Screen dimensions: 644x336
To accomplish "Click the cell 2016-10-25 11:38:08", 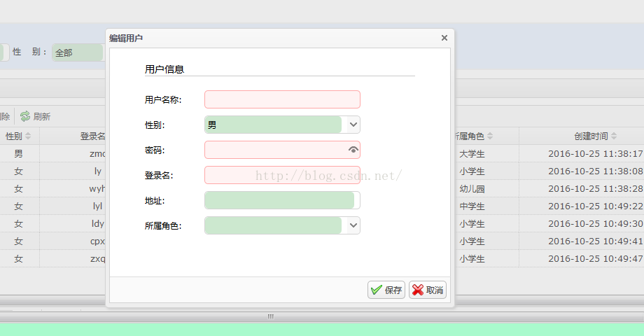I will click(595, 171).
